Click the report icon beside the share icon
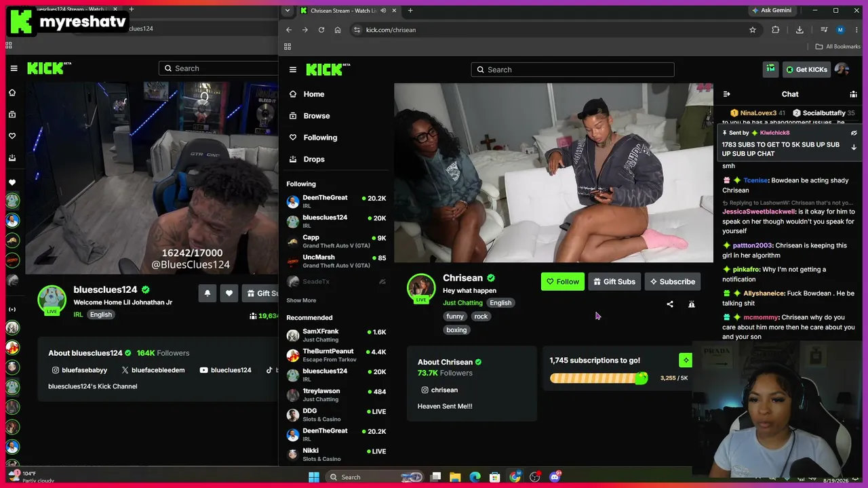 coord(692,304)
